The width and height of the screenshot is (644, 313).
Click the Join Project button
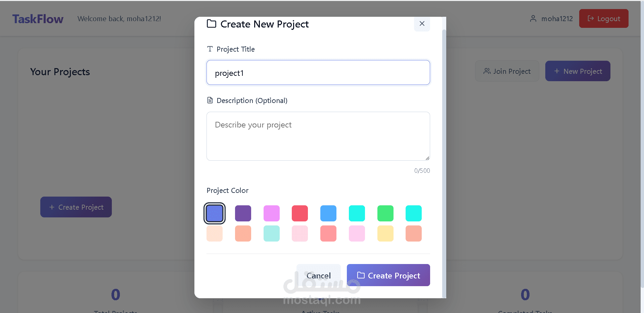coord(507,71)
